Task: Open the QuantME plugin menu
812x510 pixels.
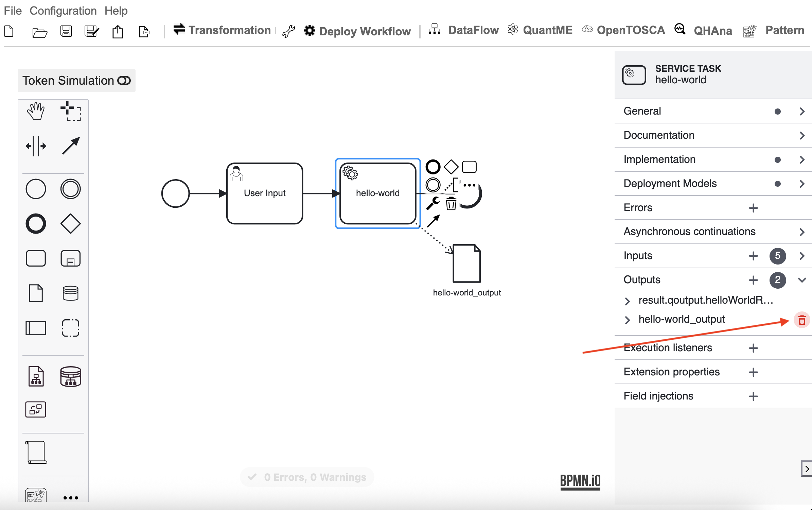Action: point(540,30)
